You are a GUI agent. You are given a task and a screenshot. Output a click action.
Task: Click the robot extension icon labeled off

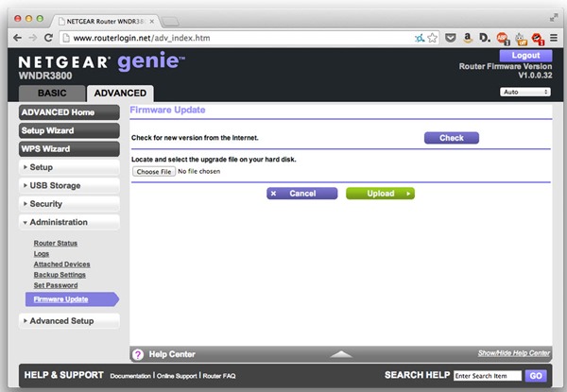521,39
